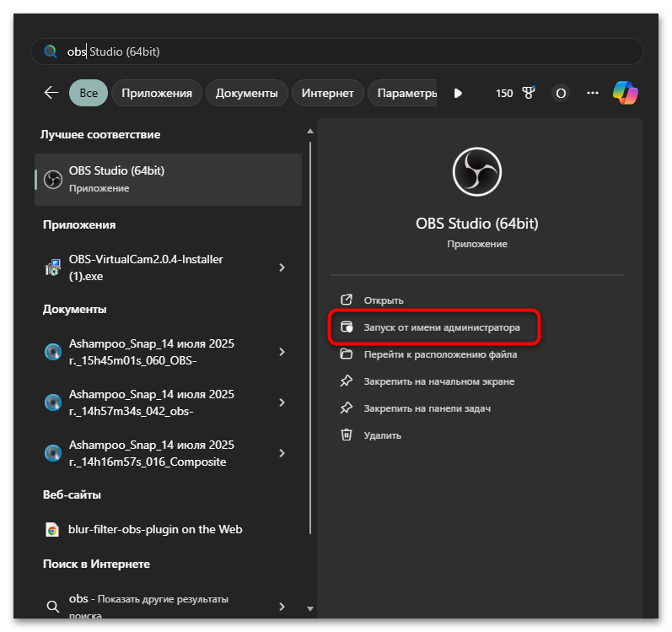
Task: Click the OBS Studio (64bit) title in preview
Action: pos(477,224)
